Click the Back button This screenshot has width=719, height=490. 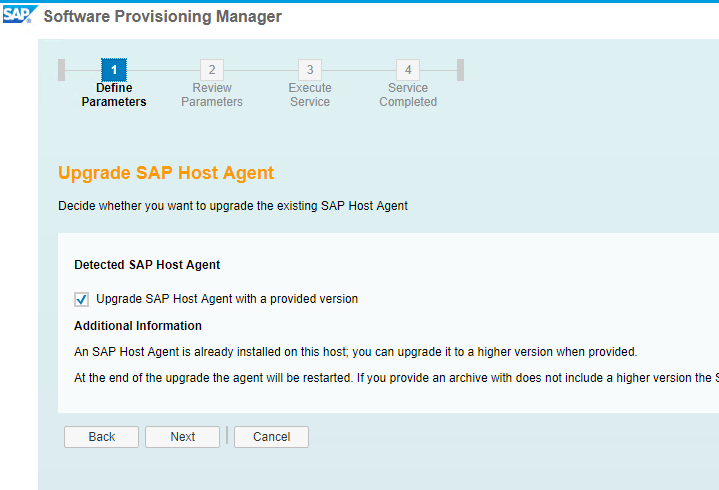click(x=101, y=437)
